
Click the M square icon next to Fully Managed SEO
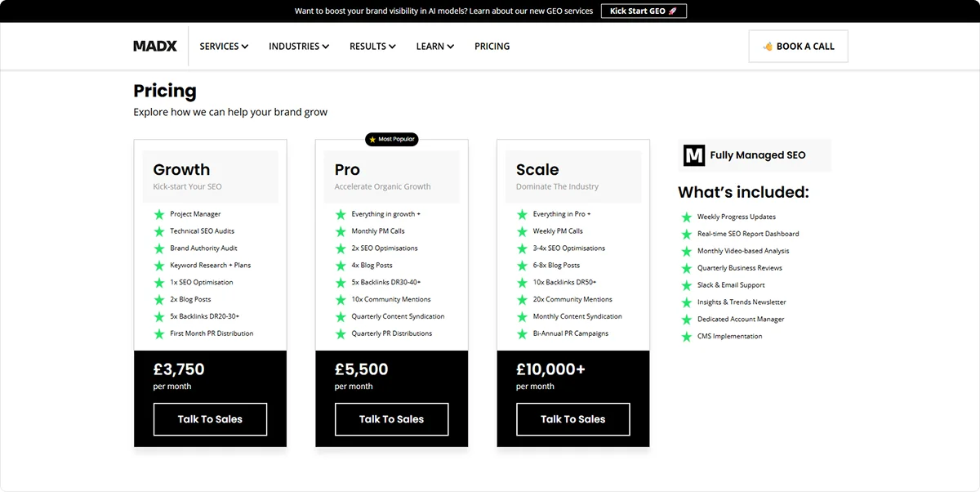tap(693, 155)
